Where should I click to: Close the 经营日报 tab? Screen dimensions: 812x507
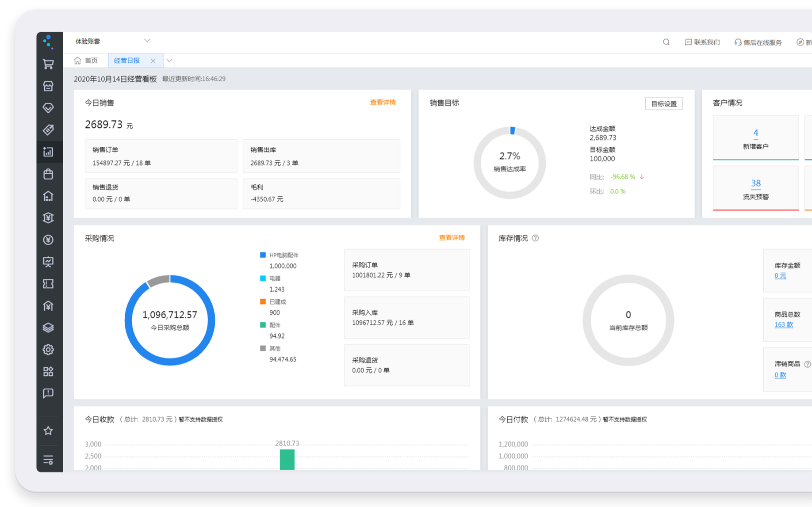153,61
